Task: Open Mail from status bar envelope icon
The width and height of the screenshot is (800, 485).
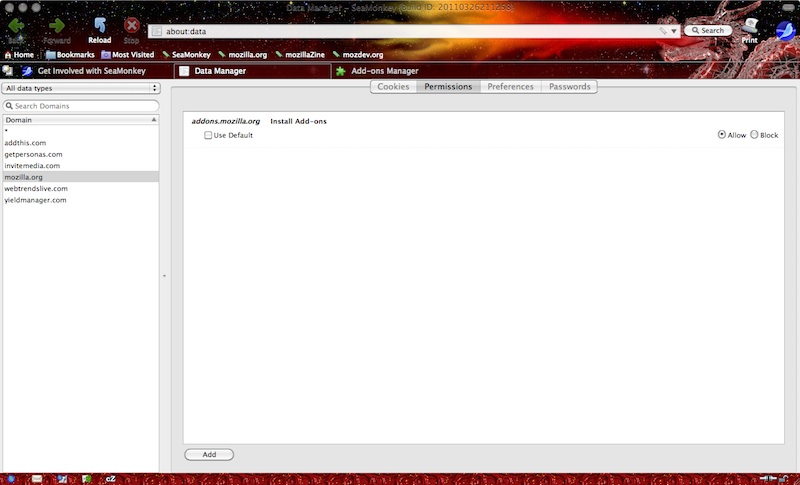Action: (37, 479)
